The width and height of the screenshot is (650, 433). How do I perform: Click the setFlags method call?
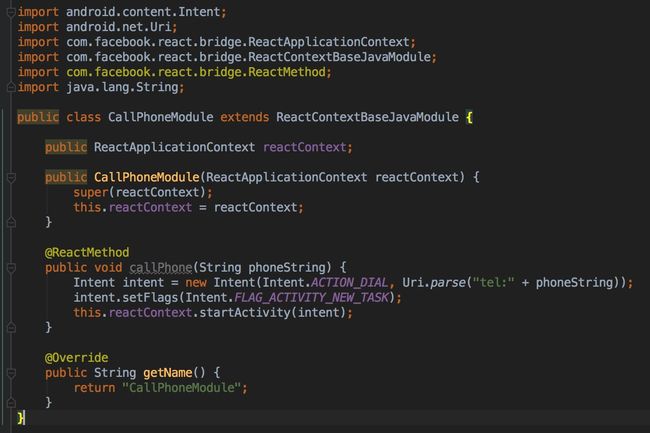pos(150,298)
